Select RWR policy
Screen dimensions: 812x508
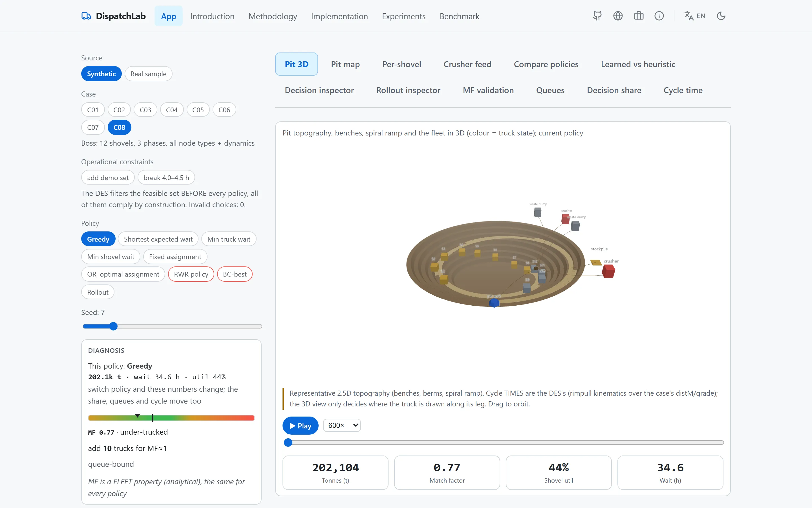tap(191, 274)
